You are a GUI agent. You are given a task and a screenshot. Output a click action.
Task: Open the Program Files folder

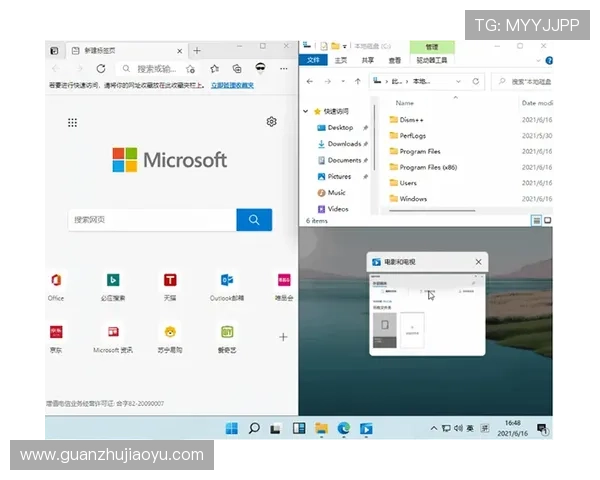point(420,151)
